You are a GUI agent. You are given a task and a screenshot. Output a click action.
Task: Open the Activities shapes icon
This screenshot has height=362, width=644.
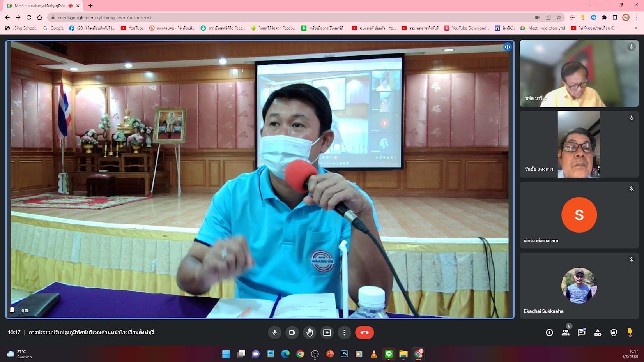[x=597, y=332]
